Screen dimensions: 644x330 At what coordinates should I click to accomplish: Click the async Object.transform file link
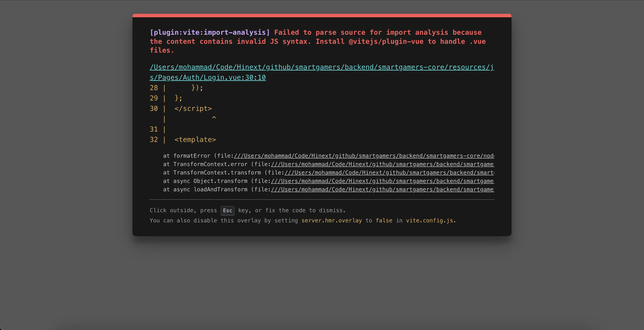pos(382,181)
